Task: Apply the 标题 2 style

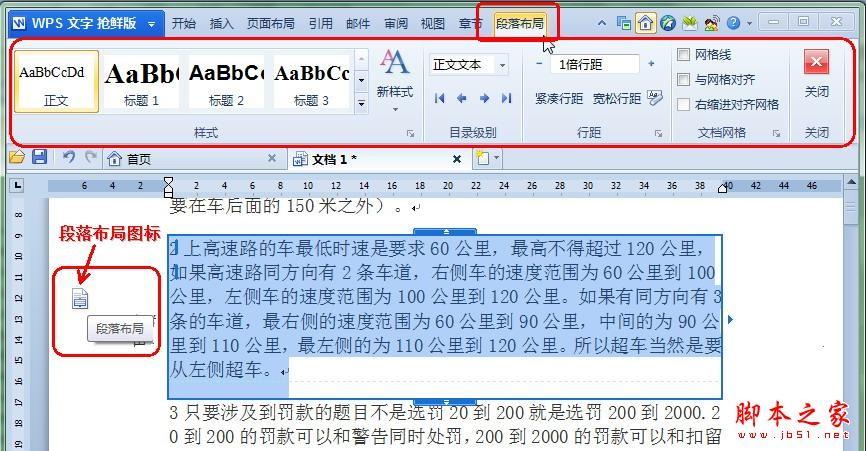Action: (x=226, y=81)
